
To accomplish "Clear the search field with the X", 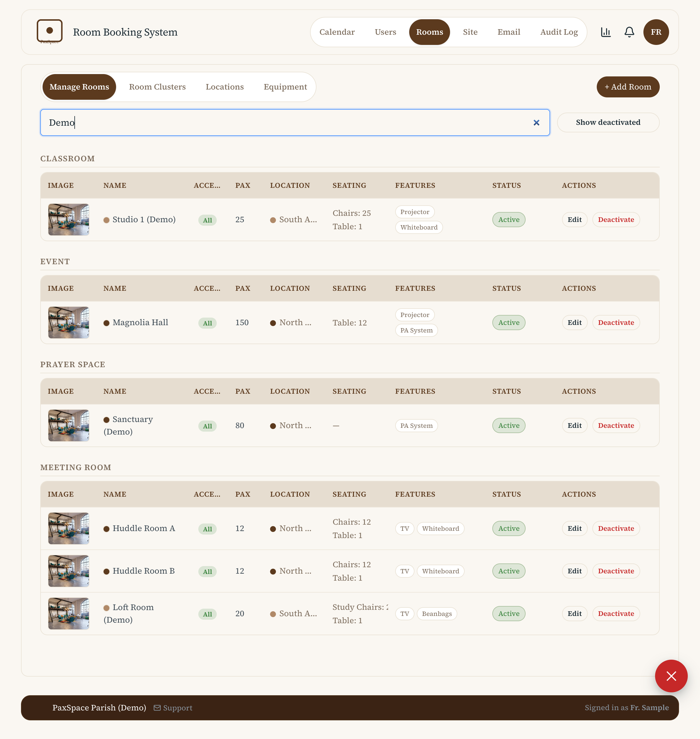I will coord(536,123).
